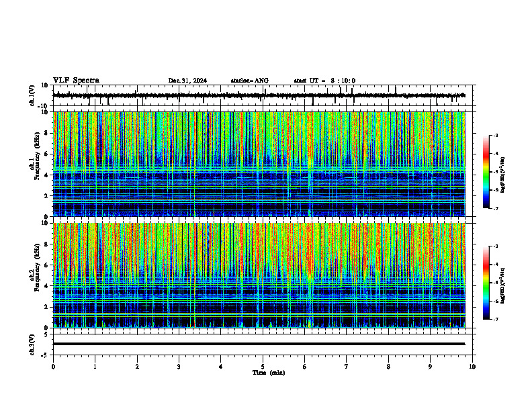The image size is (532, 411).
Task: Click the ch.1 spectrogram color scale bar
Action: pyautogui.click(x=486, y=172)
